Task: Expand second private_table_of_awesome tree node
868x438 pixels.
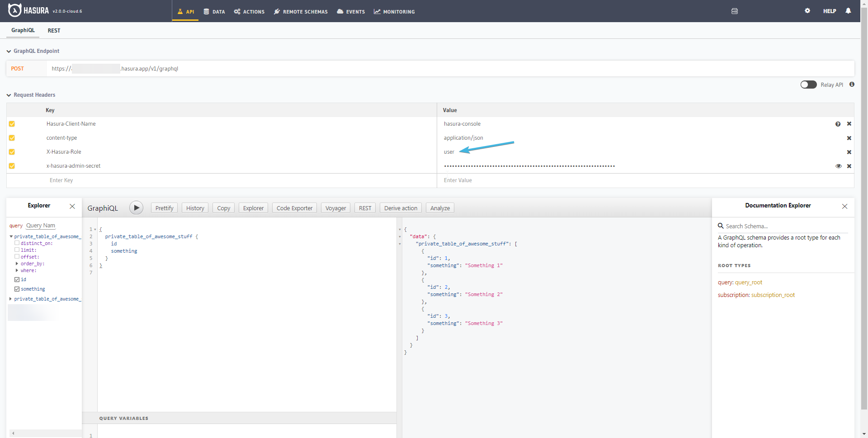Action: (11, 299)
